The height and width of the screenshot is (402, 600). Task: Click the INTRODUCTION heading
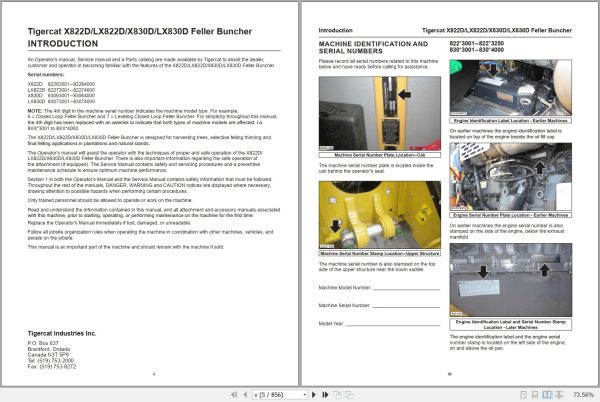click(x=63, y=44)
